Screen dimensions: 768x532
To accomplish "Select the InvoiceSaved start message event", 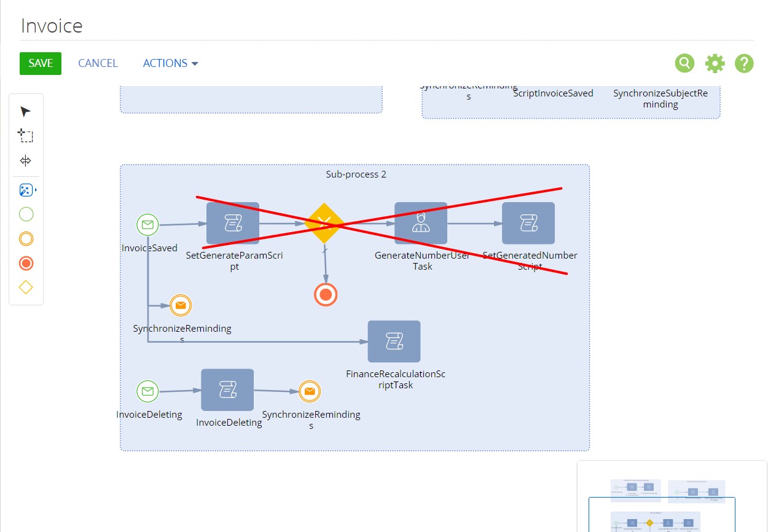I will pyautogui.click(x=147, y=225).
